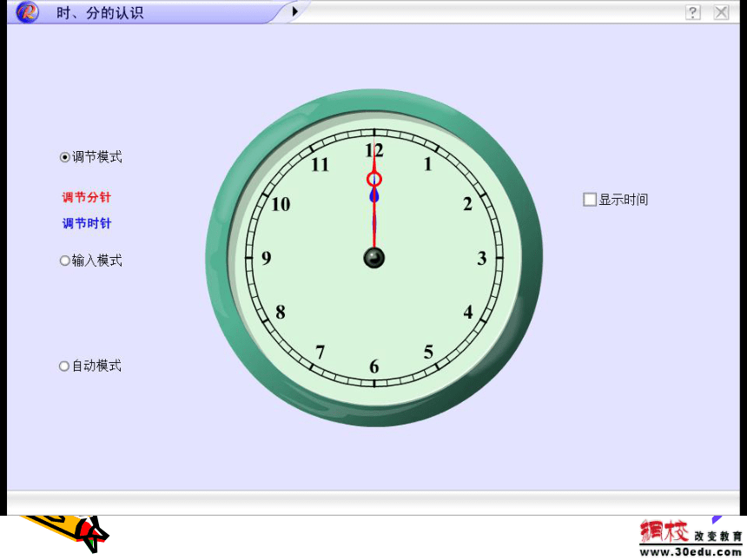Close the window with the X button
Viewport: 747px width, 560px height.
click(721, 12)
